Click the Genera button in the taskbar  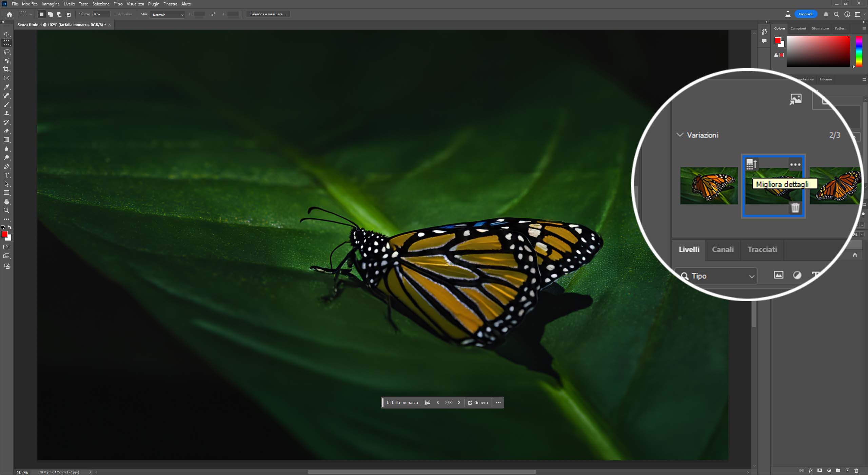[x=478, y=403]
